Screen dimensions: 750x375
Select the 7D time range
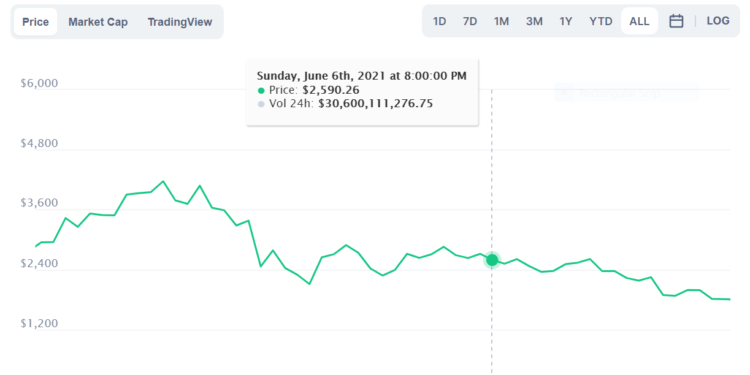(470, 21)
